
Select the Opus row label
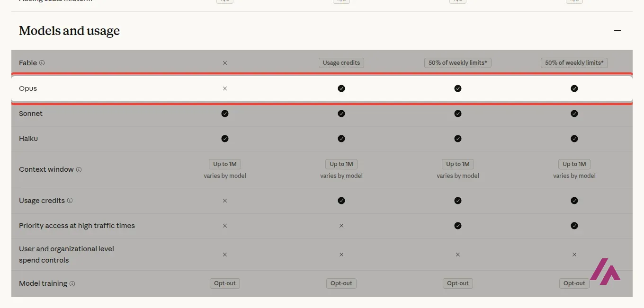[x=28, y=88]
